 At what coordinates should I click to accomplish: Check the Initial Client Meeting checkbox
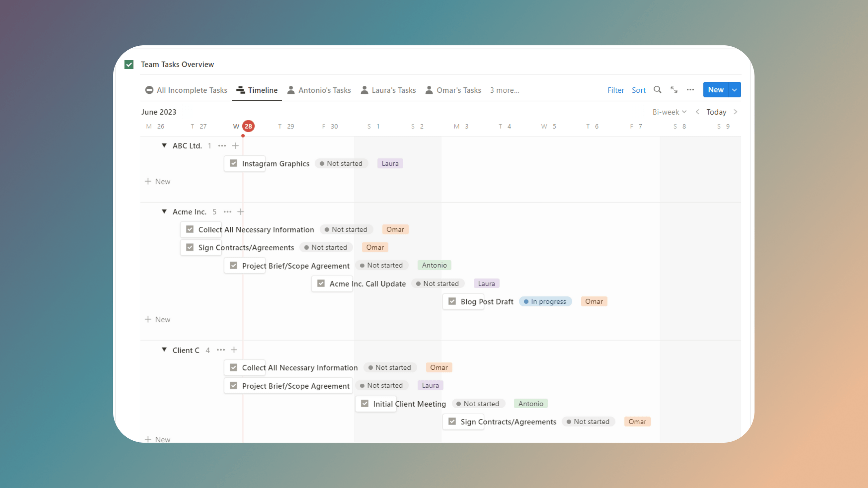point(365,403)
